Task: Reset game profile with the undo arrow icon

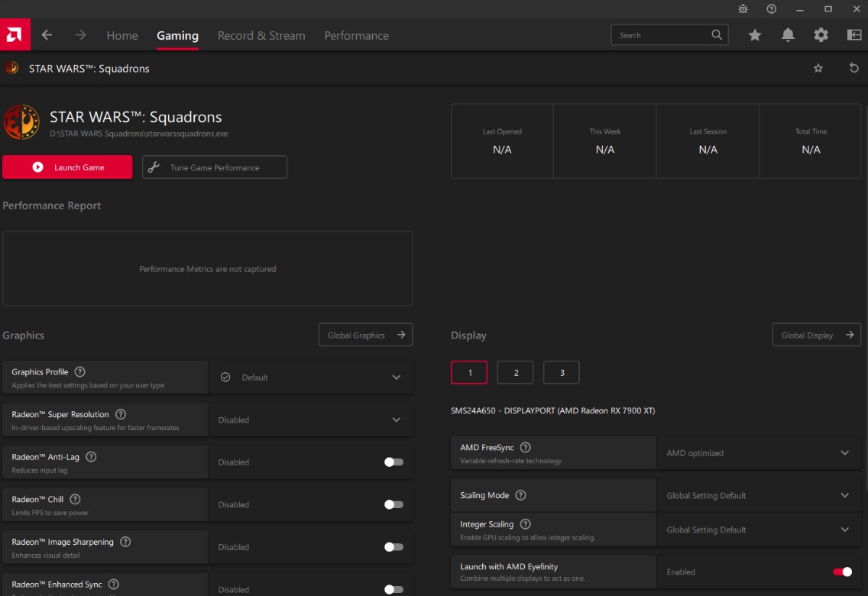Action: tap(854, 68)
